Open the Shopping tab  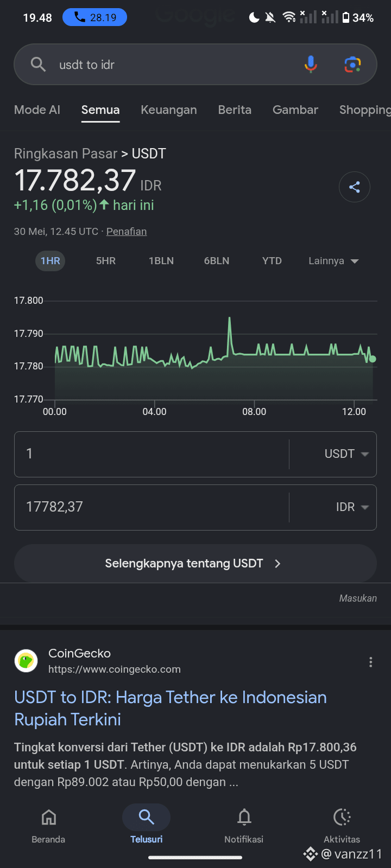pyautogui.click(x=365, y=110)
